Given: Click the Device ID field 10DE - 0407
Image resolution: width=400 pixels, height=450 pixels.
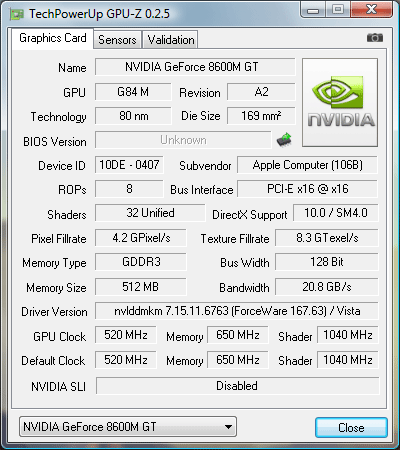Looking at the screenshot, I should tap(129, 165).
